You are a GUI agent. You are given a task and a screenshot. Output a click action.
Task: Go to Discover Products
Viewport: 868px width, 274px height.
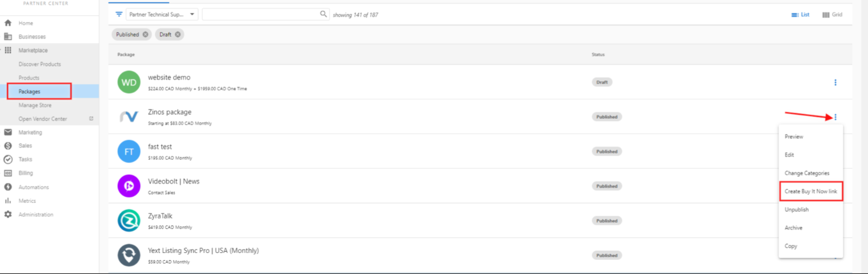pyautogui.click(x=40, y=64)
